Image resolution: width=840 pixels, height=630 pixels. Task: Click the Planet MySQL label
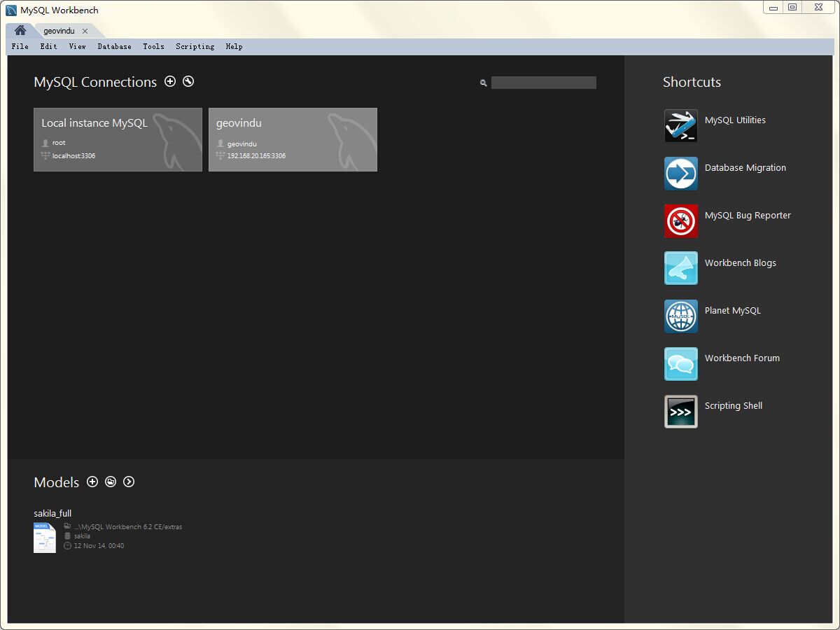733,311
